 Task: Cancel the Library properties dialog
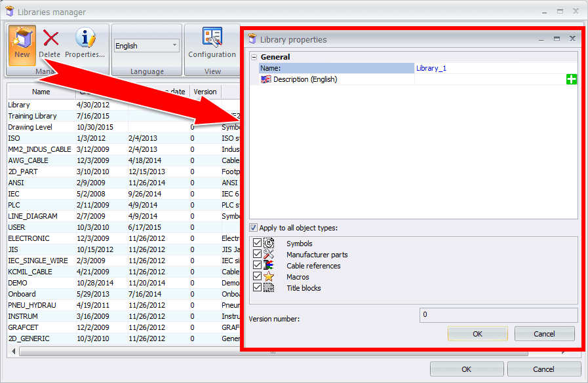[x=544, y=334]
